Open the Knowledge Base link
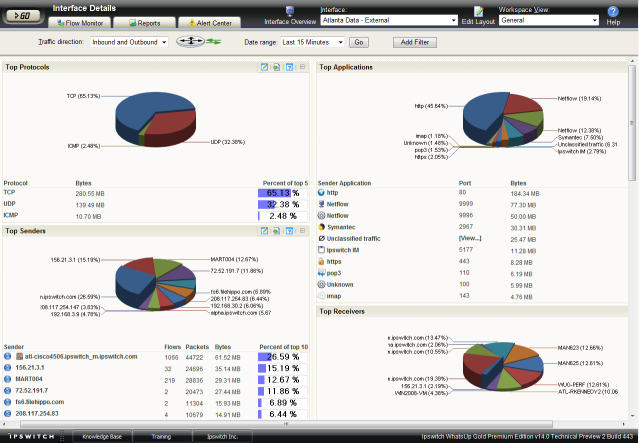Viewport: 639px width, 443px height. coord(102,436)
